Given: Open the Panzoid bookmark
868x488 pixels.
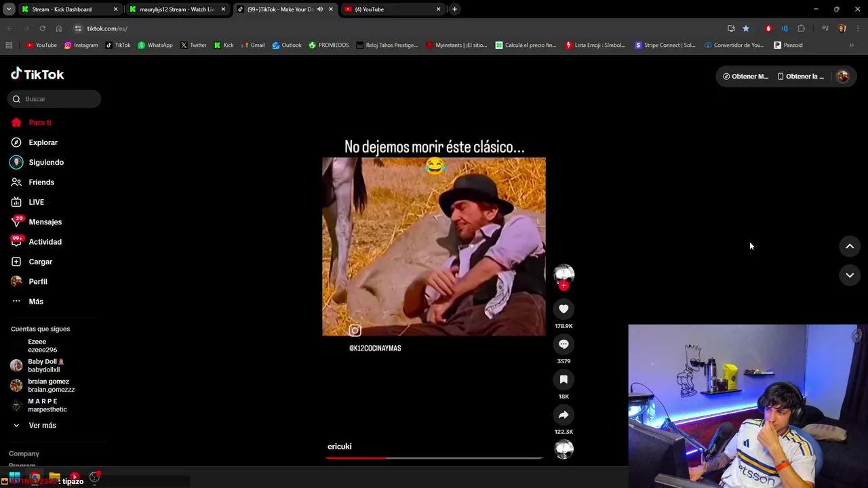Looking at the screenshot, I should point(788,45).
